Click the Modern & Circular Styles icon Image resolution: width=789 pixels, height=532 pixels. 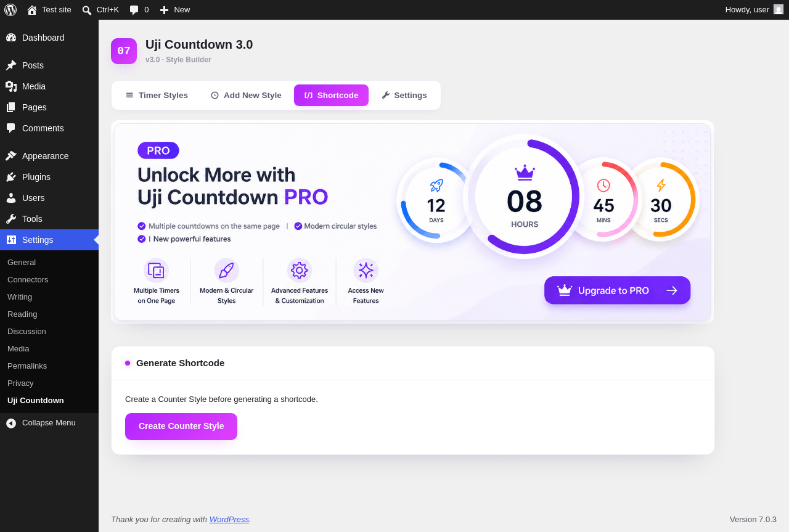pyautogui.click(x=227, y=271)
